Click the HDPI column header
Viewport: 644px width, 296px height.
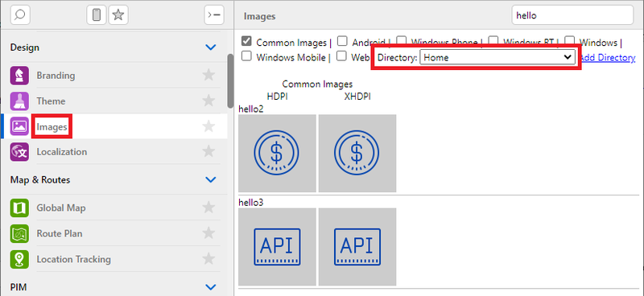(277, 97)
